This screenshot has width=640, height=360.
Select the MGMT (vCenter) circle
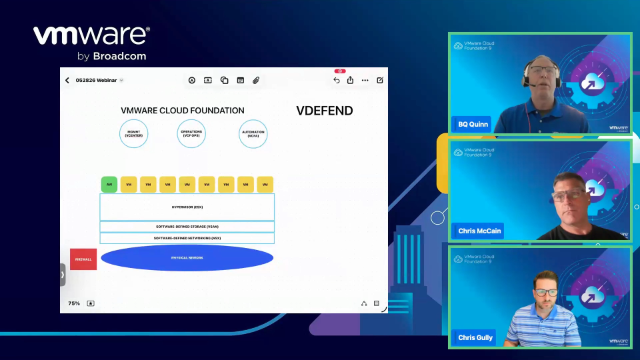133,133
